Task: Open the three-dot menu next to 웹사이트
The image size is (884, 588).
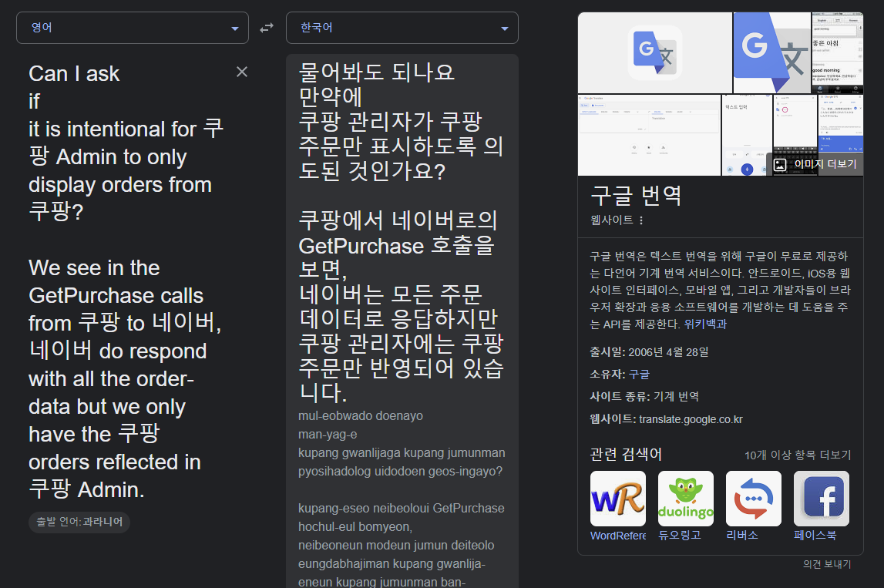Action: pyautogui.click(x=641, y=220)
